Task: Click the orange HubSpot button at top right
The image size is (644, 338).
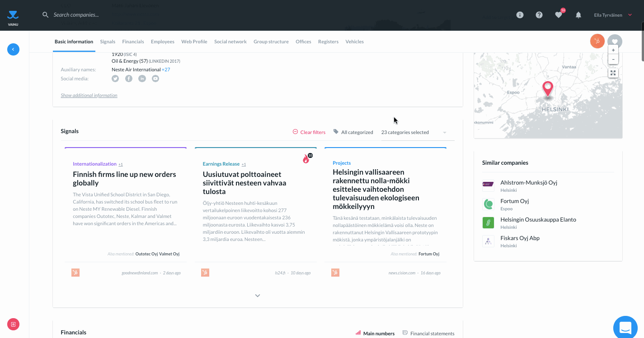Action: [x=597, y=42]
